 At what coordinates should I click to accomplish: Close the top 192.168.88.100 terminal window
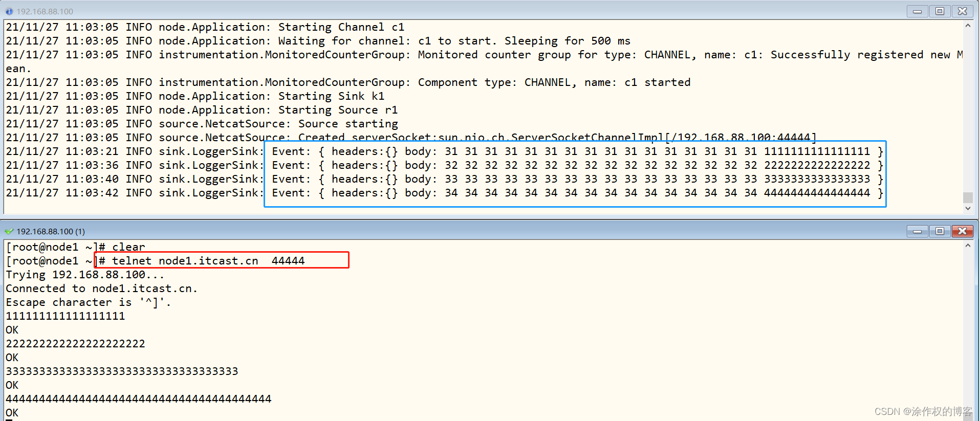(962, 11)
